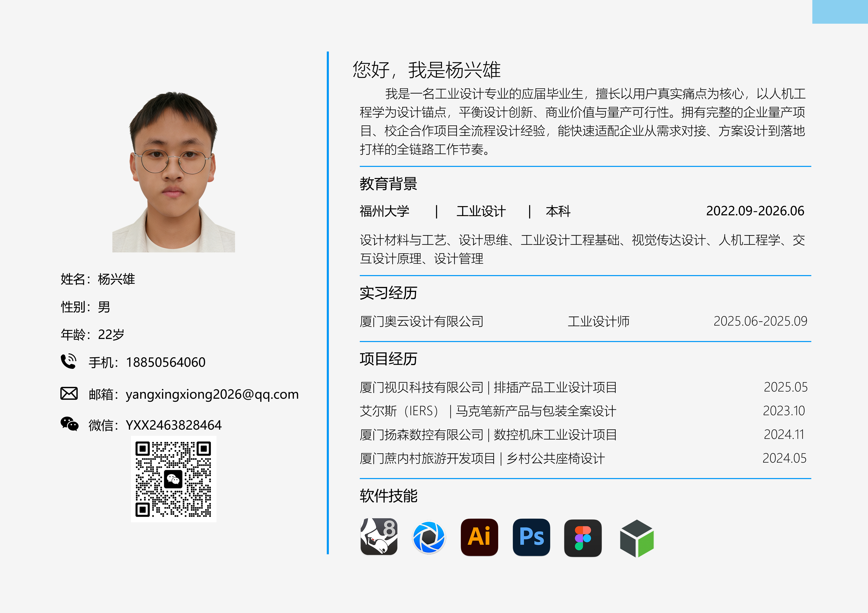Click the blue vertical divider bar
This screenshot has height=613, width=868.
coord(327,302)
